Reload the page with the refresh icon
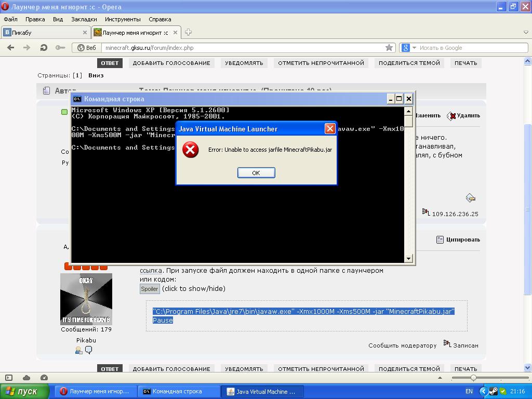Image resolution: width=532 pixels, height=399 pixels. pos(44,47)
